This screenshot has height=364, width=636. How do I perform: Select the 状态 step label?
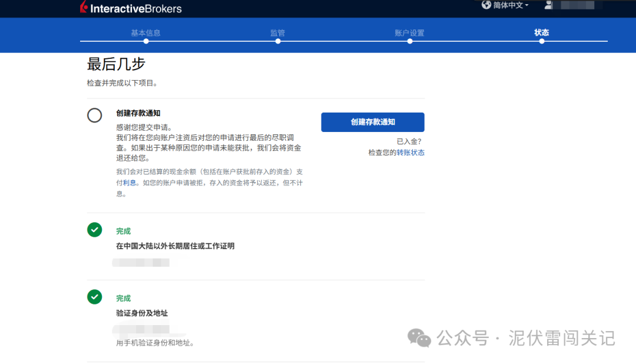pos(542,32)
